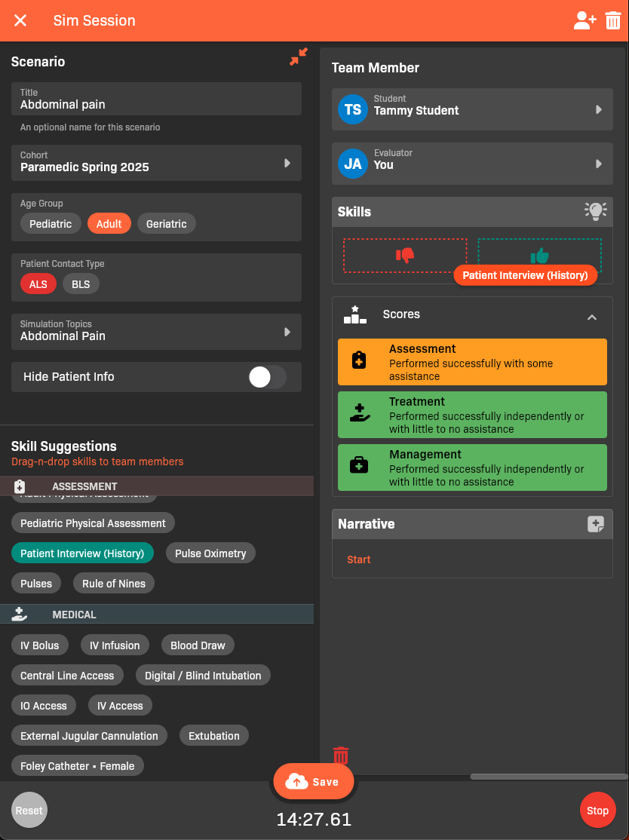The width and height of the screenshot is (629, 840).
Task: Collapse the Scenario panel with arrows icon
Action: [x=299, y=57]
